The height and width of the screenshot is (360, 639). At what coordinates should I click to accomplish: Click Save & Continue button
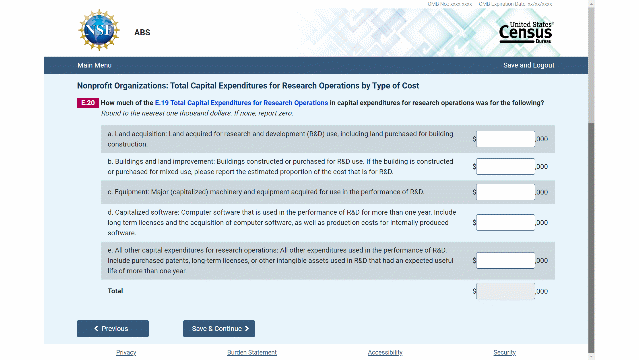coord(219,328)
